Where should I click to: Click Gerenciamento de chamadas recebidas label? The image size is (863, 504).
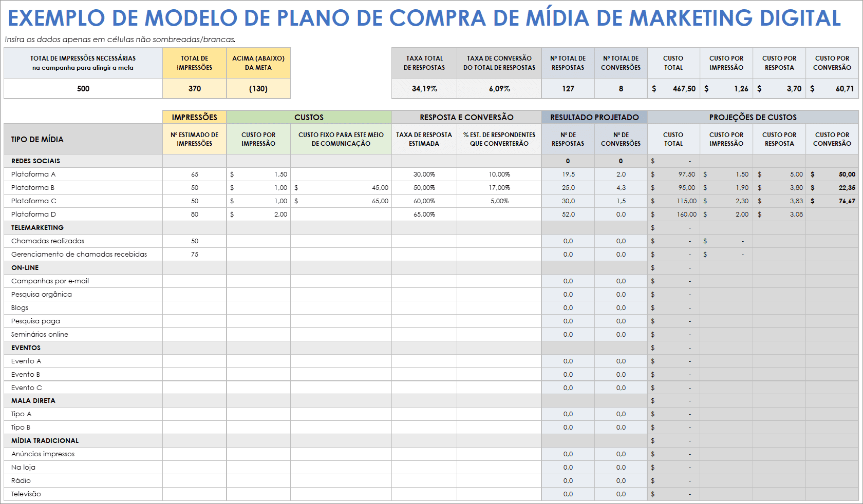click(x=79, y=255)
